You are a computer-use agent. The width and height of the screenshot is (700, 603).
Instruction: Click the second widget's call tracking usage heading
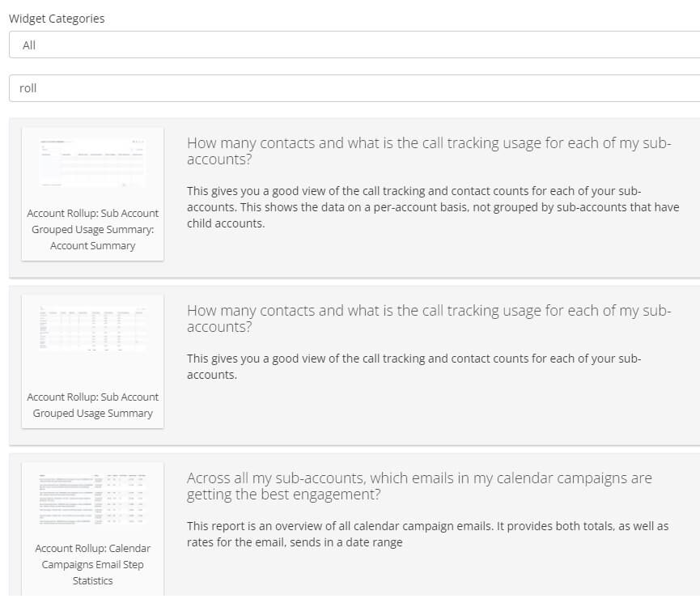click(x=429, y=319)
